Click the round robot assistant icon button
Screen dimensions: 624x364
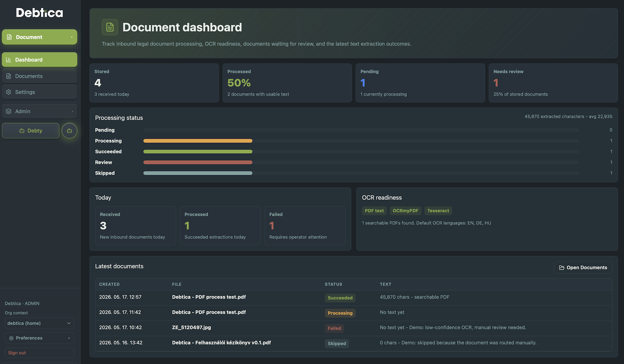pyautogui.click(x=69, y=131)
